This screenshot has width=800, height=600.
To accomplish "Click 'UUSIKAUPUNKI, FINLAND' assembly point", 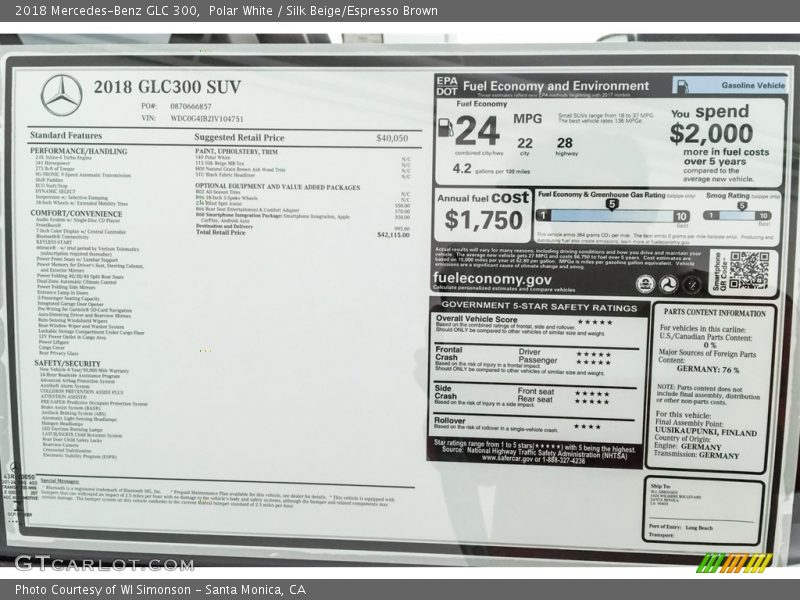I will (x=706, y=432).
